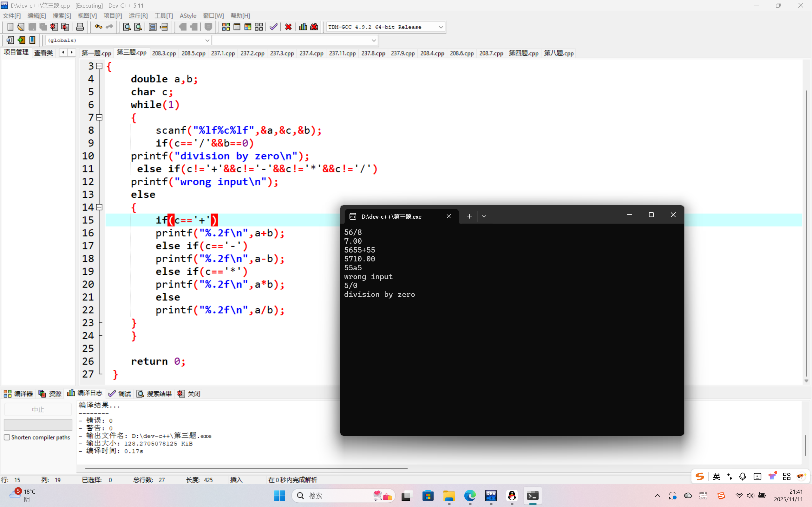This screenshot has height=507, width=812.
Task: Click the Find magnifier toolbar icon
Action: tap(127, 27)
